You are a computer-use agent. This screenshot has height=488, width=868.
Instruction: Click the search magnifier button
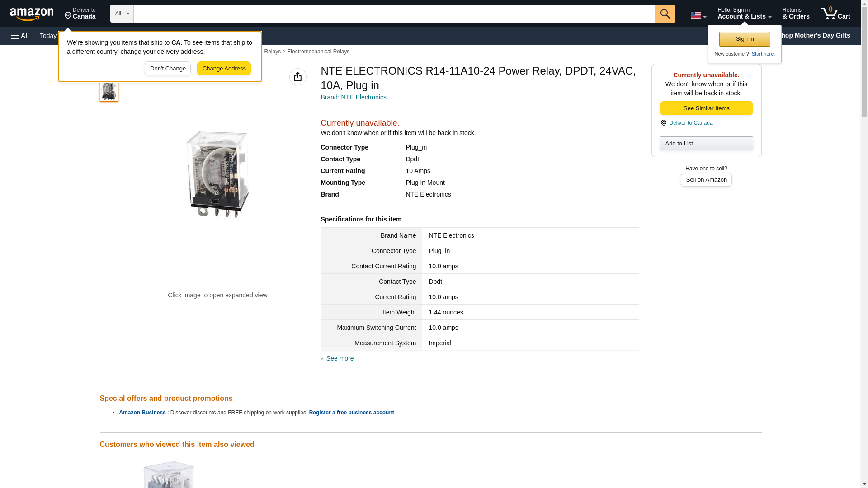pyautogui.click(x=665, y=14)
